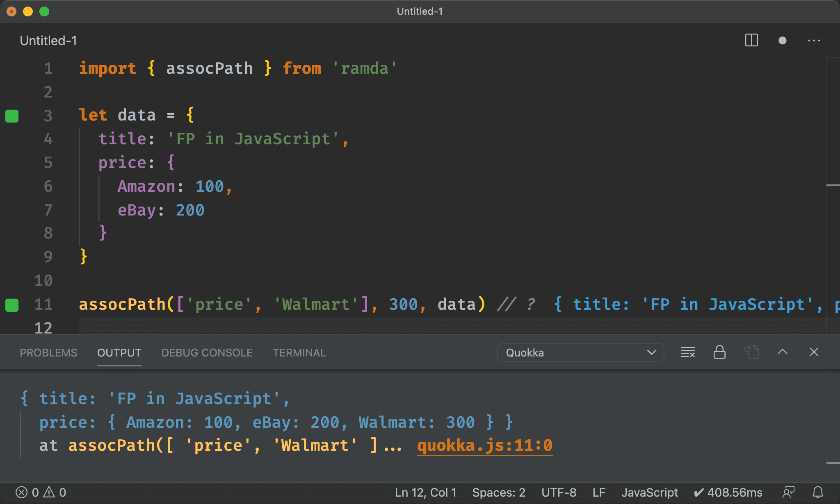Image resolution: width=840 pixels, height=504 pixels.
Task: Open the notifications bell
Action: (x=818, y=492)
